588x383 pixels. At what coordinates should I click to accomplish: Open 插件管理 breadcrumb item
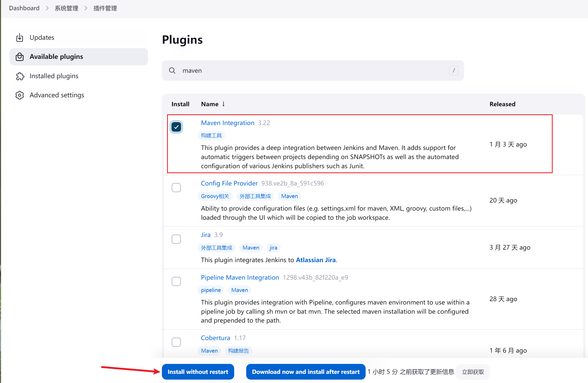click(105, 8)
